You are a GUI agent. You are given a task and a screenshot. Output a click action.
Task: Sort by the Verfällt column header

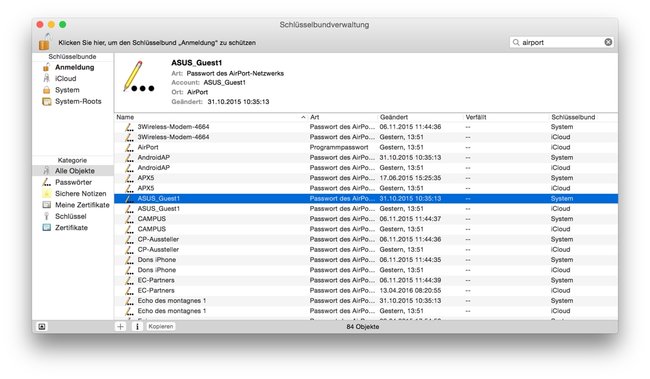pos(506,117)
